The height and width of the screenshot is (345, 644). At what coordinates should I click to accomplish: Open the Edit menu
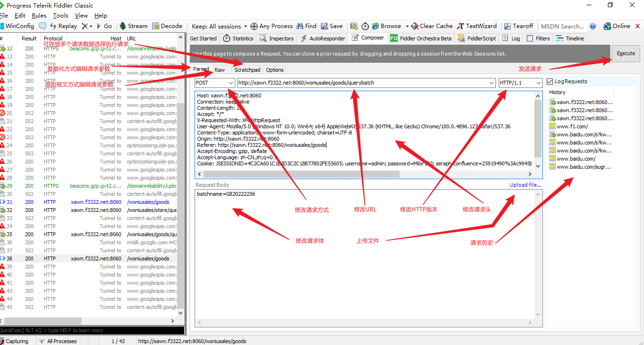20,15
